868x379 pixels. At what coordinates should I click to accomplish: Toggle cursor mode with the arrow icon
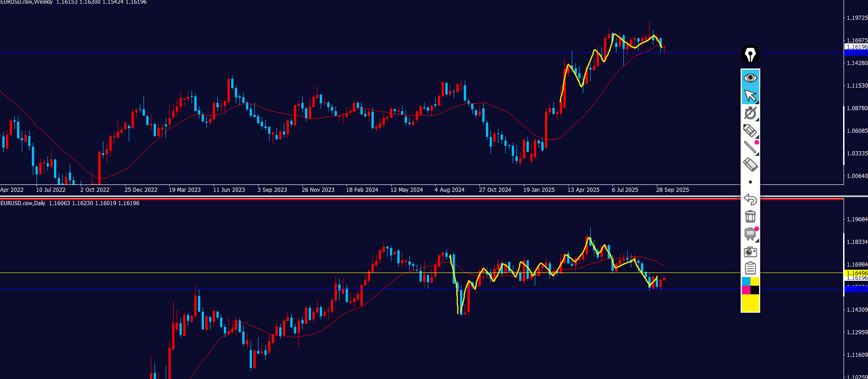(x=750, y=95)
